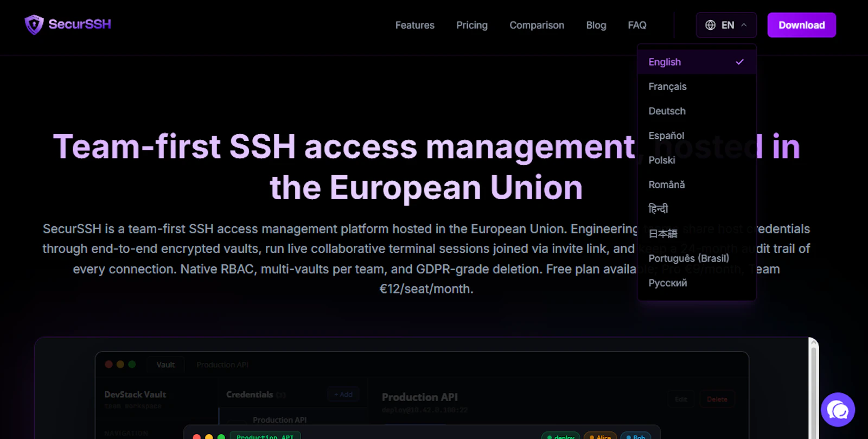Go to the Pricing section
This screenshot has width=868, height=439.
tap(472, 25)
